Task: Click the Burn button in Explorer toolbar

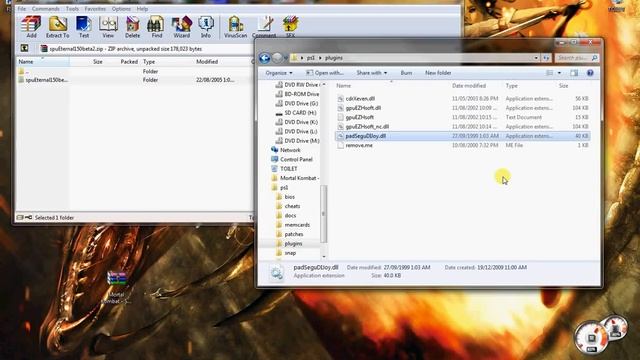Action: 406,73
